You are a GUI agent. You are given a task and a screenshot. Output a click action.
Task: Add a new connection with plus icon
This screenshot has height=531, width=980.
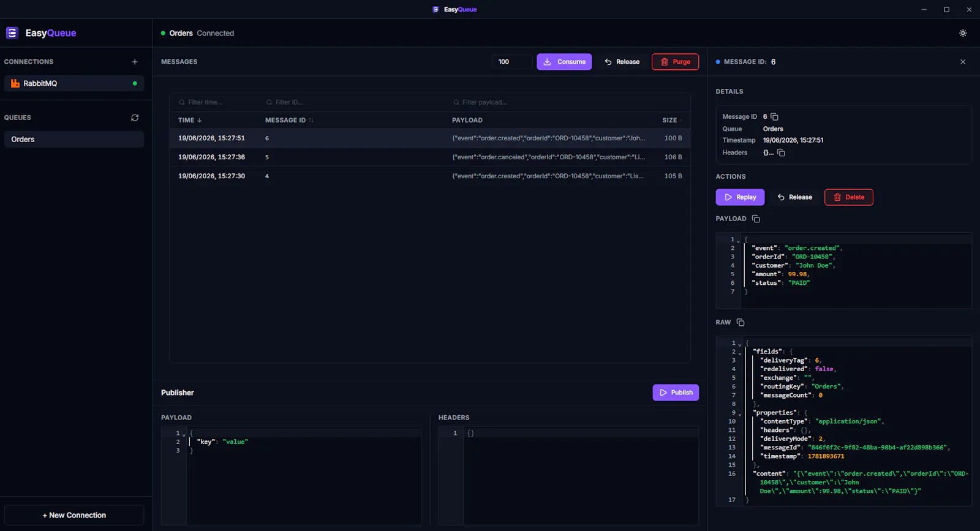pos(135,62)
